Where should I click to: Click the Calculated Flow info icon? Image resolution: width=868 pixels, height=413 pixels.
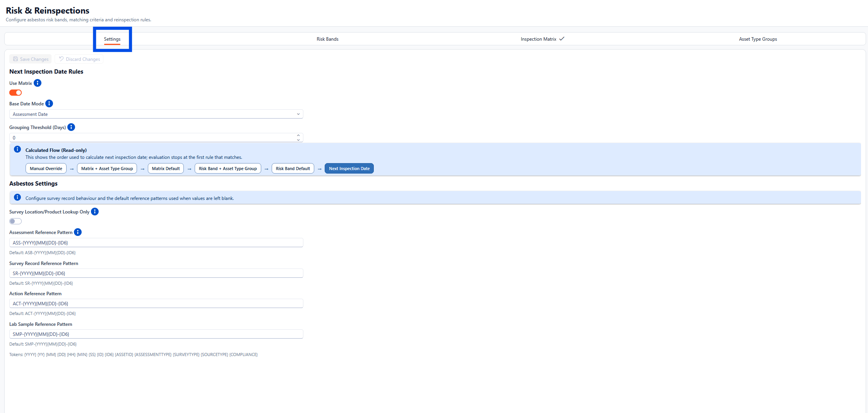tap(17, 150)
